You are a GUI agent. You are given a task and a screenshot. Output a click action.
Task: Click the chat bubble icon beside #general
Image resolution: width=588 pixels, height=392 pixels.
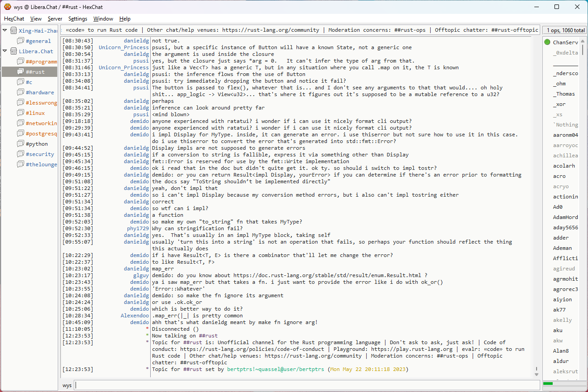pos(21,41)
